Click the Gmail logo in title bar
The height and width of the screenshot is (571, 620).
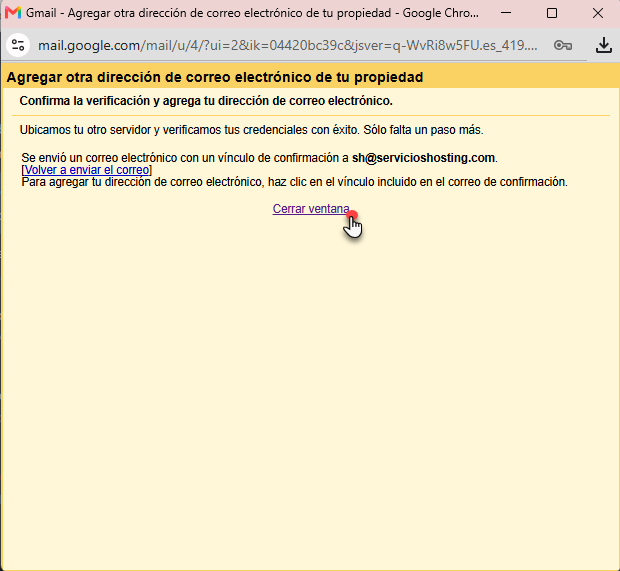13,13
